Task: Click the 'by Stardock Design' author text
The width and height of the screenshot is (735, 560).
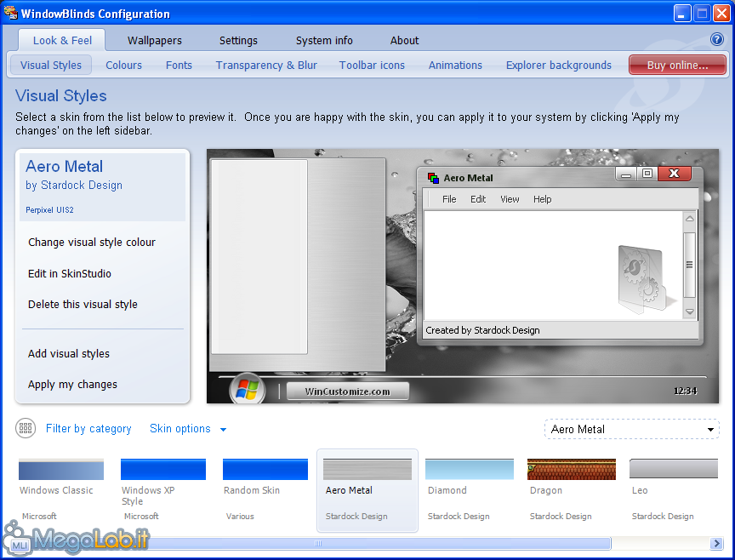Action: (74, 185)
